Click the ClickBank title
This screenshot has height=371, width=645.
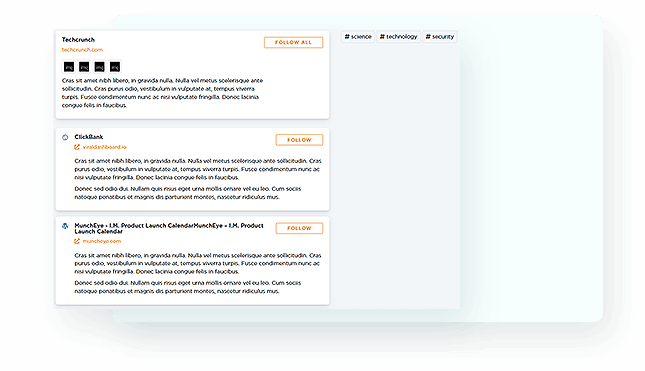[89, 137]
